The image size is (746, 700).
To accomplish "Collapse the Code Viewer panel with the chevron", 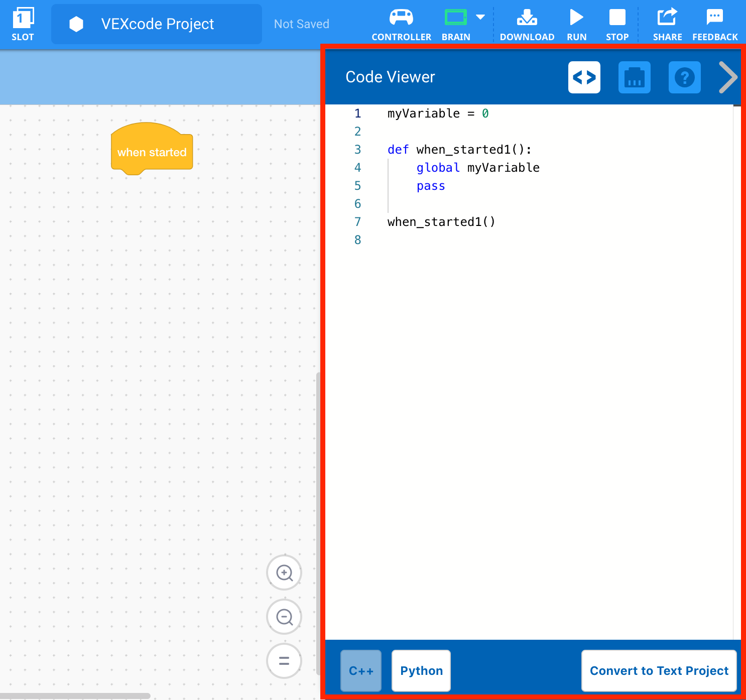I will pos(727,77).
